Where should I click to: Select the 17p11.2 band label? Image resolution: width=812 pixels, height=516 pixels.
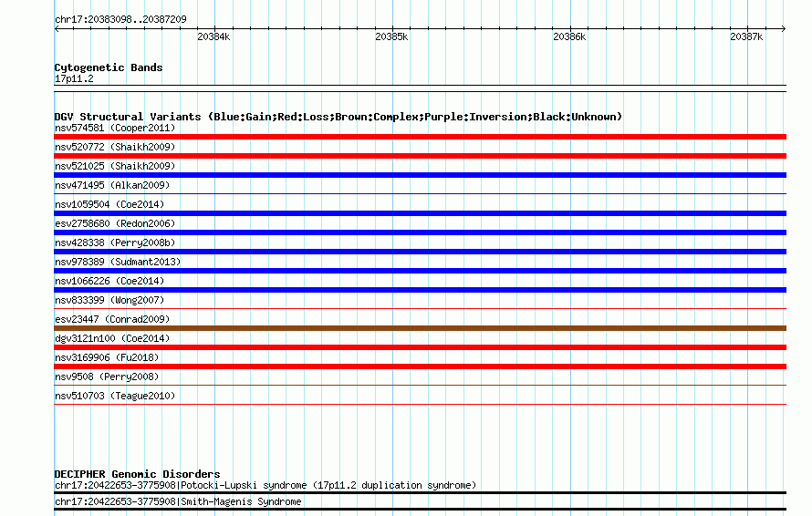point(74,78)
